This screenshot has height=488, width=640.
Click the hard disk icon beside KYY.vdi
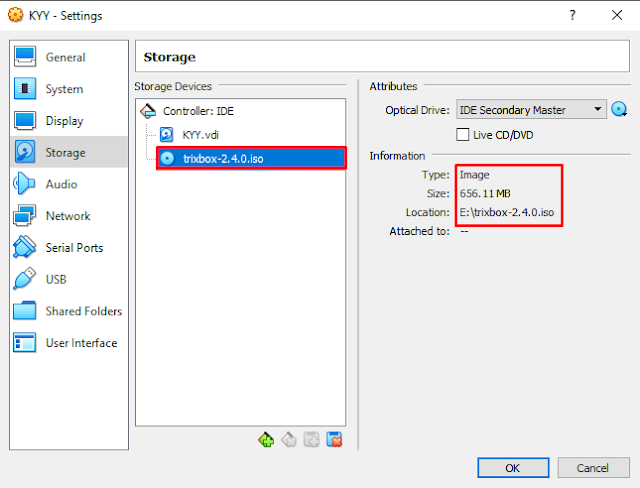(167, 135)
